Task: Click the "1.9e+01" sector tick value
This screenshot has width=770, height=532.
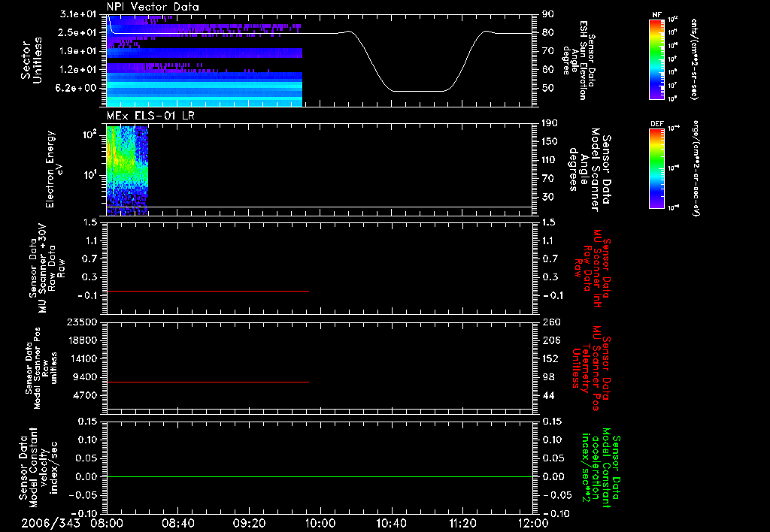Action: (x=78, y=51)
